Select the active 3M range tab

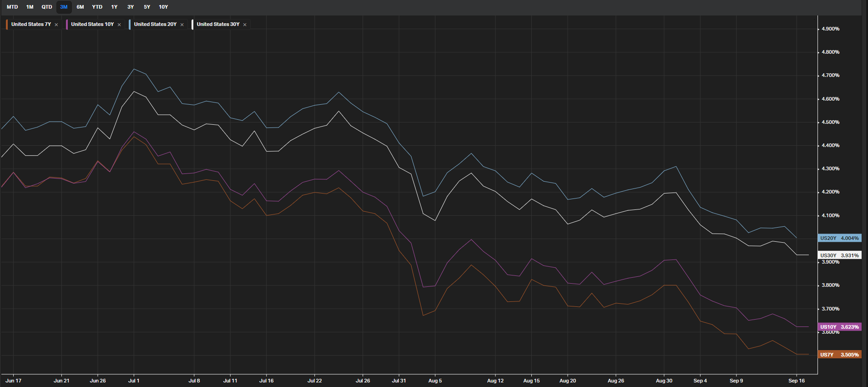pyautogui.click(x=64, y=7)
